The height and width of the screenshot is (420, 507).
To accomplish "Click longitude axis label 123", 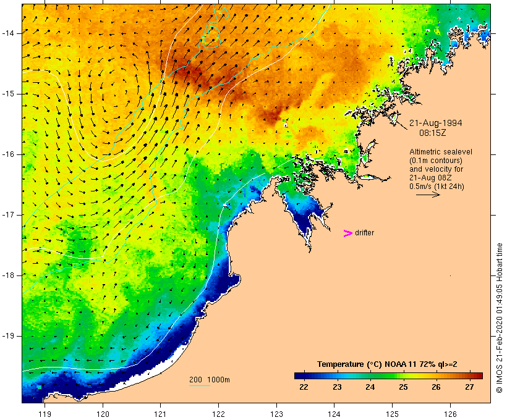I will [x=276, y=414].
